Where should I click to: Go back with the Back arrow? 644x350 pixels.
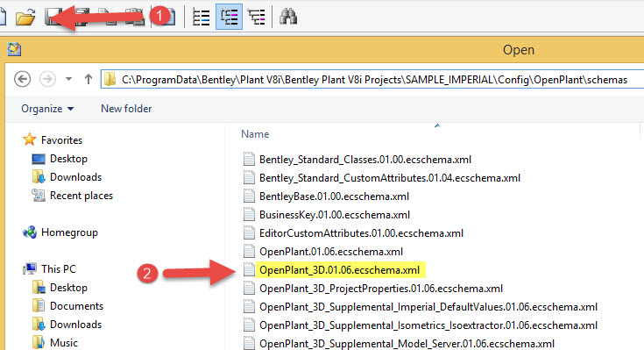click(x=22, y=79)
